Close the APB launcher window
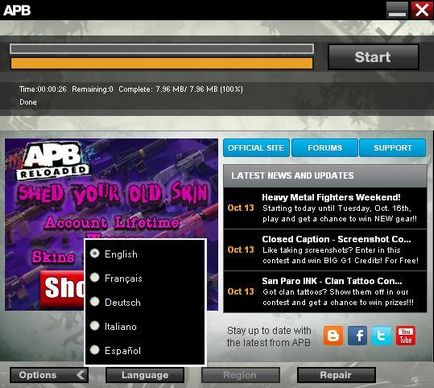This screenshot has width=434, height=388. click(422, 10)
